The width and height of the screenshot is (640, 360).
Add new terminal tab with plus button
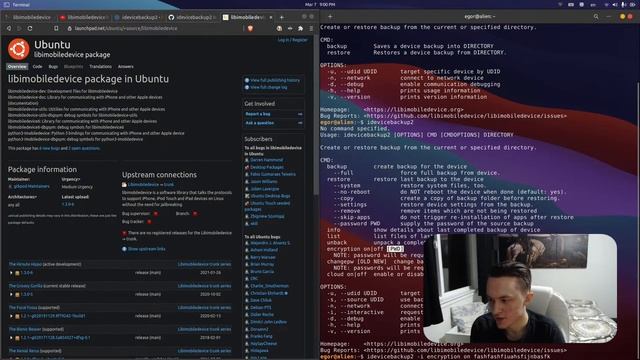[x=330, y=17]
